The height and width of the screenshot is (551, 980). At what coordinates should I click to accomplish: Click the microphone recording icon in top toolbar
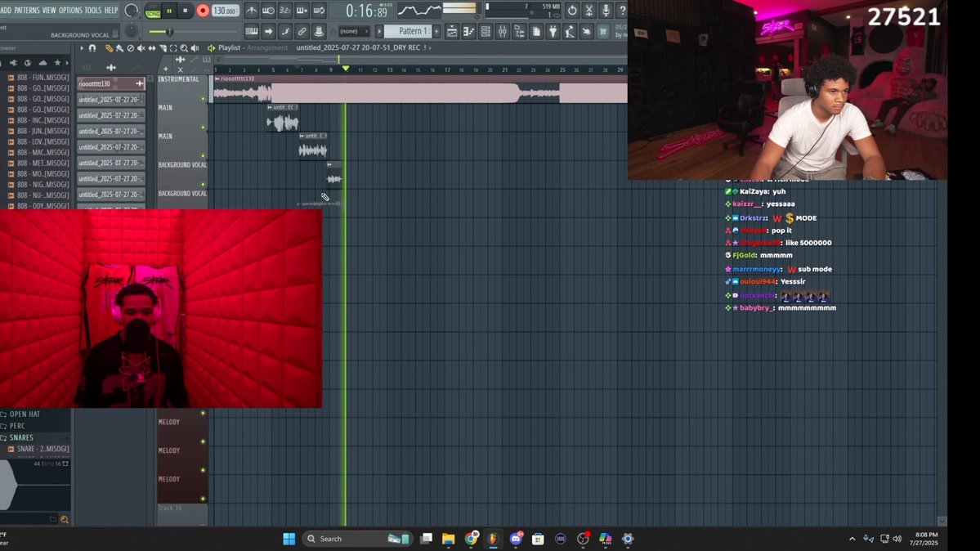606,11
